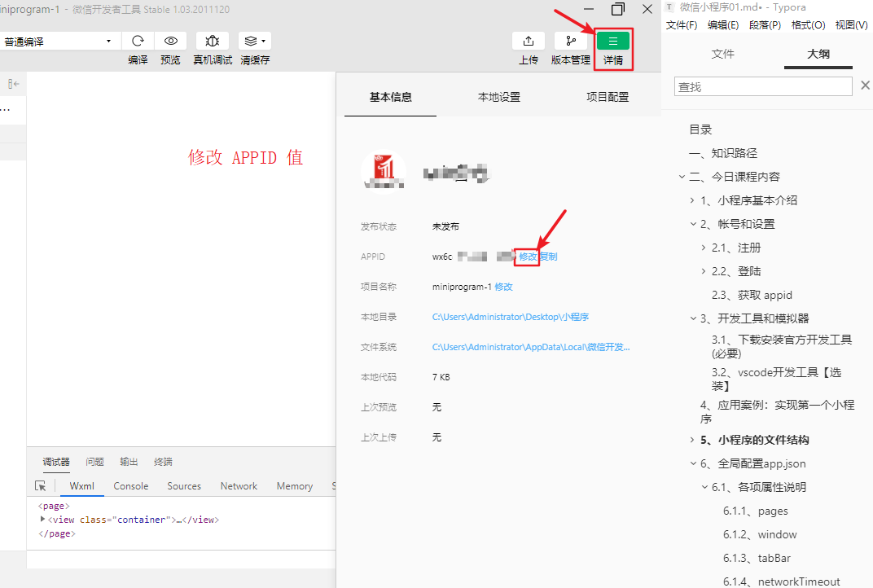Viewport: 873px width, 588px height.
Task: Open the Console devtools tab
Action: (x=131, y=486)
